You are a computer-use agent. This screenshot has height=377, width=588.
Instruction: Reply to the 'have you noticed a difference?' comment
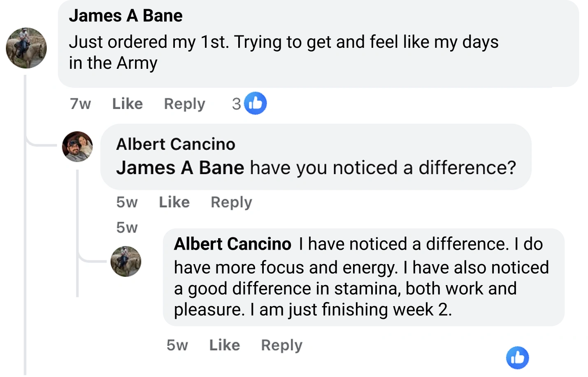coord(231,202)
